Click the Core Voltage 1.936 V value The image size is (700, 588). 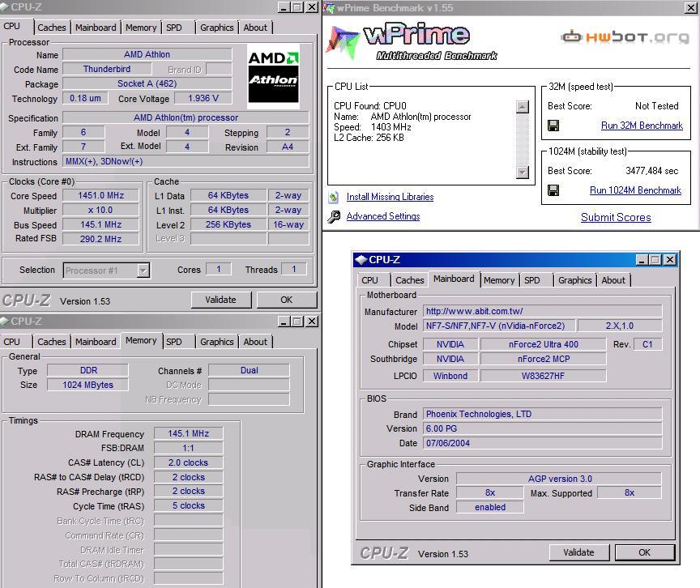coord(203,98)
